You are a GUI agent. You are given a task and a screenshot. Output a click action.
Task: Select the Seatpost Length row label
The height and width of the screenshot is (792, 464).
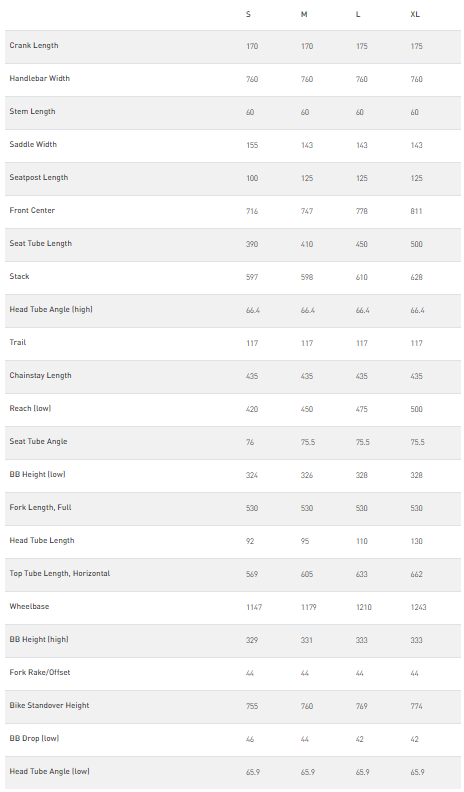point(38,177)
